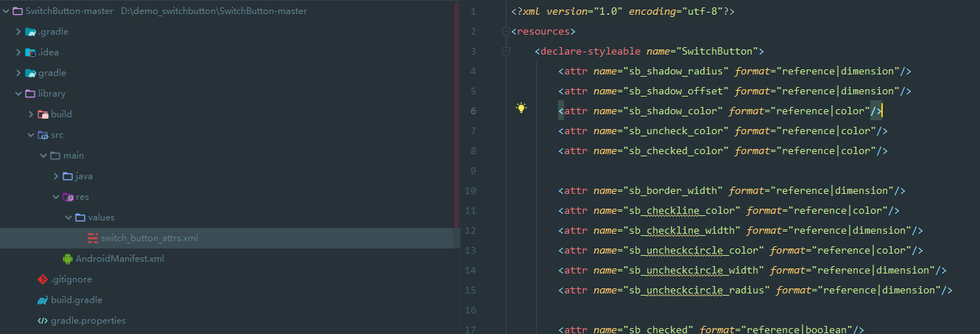This screenshot has height=334, width=980.
Task: Click the values folder icon
Action: 80,218
